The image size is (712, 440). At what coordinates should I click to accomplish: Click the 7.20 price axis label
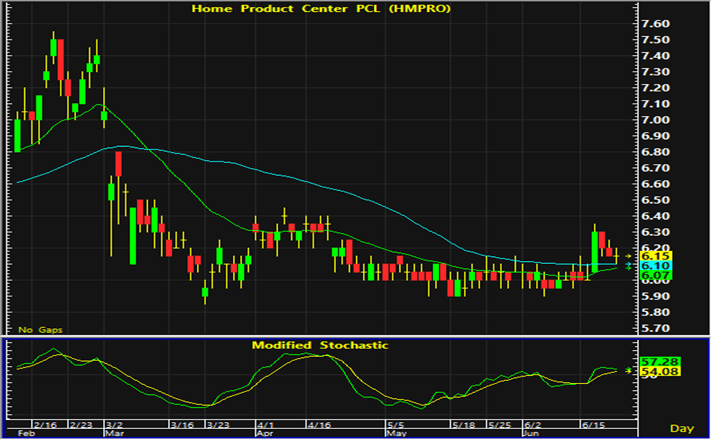pos(655,88)
